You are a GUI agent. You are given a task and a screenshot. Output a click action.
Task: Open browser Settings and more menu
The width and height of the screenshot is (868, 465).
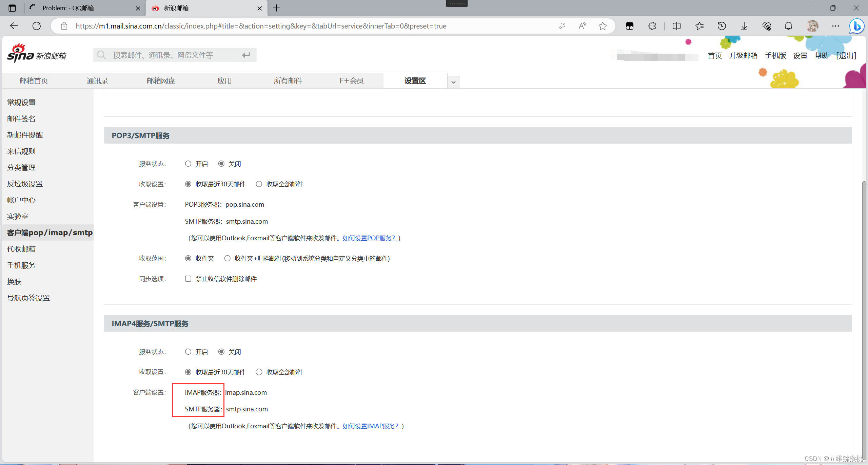pyautogui.click(x=835, y=26)
